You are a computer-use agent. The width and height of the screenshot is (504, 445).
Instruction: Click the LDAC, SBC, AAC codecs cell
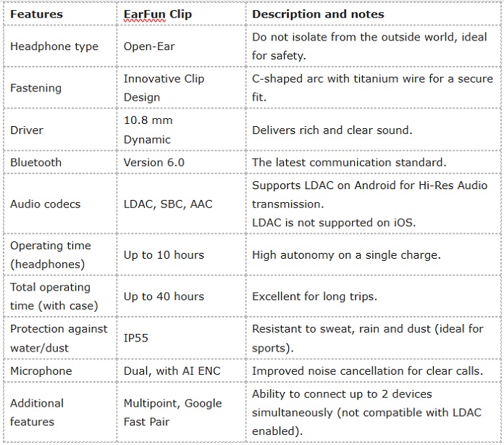(x=181, y=204)
